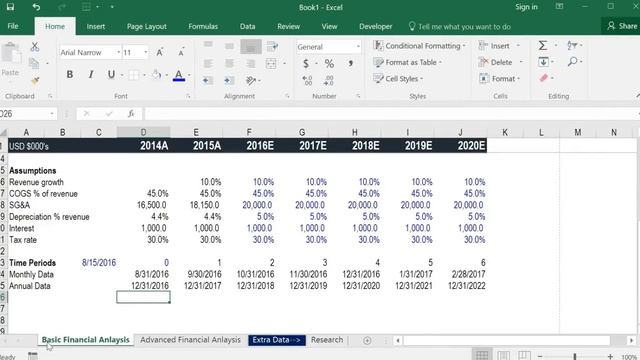Select cell containing 8/15/2016
Image resolution: width=640 pixels, height=360 pixels.
(x=99, y=262)
